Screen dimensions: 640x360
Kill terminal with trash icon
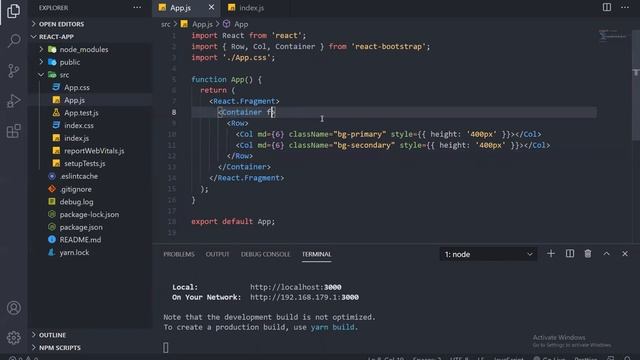(x=588, y=254)
